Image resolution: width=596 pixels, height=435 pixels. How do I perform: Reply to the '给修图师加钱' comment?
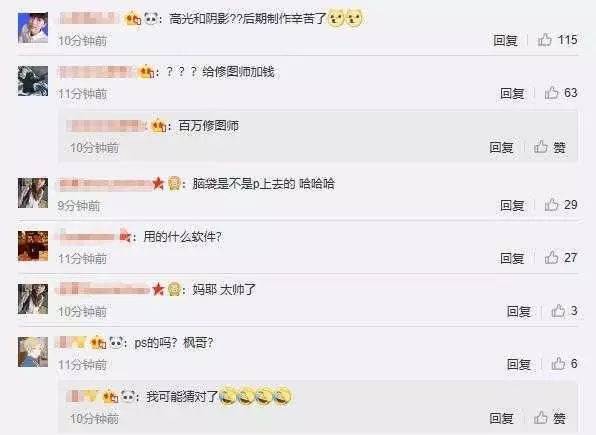click(x=512, y=93)
